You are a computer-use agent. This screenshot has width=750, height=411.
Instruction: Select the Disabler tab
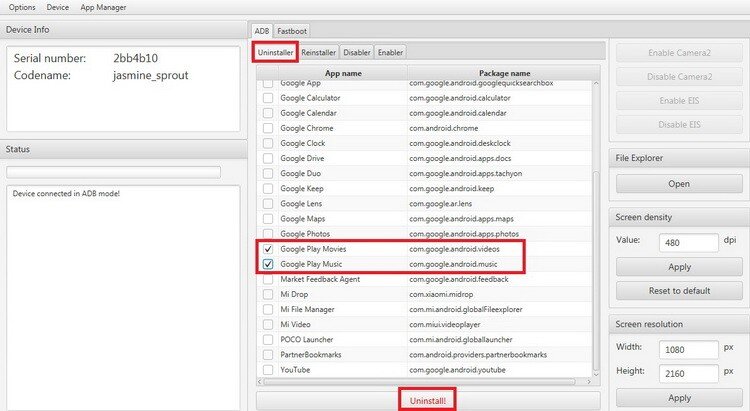(x=357, y=53)
